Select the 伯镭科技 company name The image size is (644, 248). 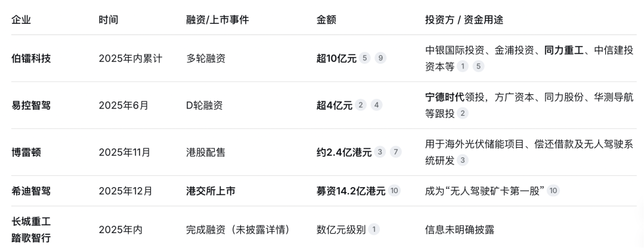(31, 58)
